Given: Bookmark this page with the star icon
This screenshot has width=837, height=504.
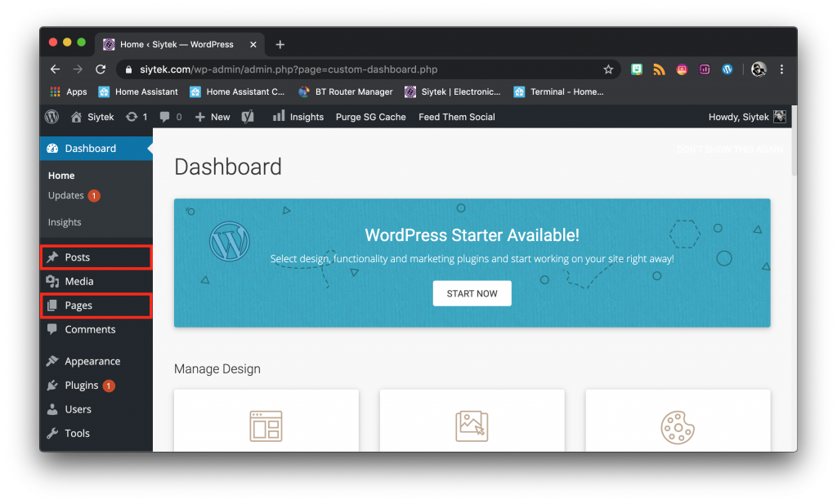Looking at the screenshot, I should (608, 69).
